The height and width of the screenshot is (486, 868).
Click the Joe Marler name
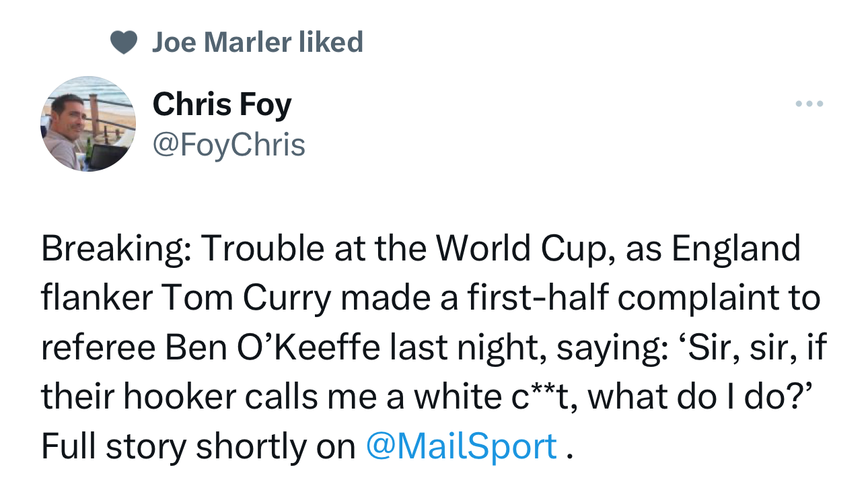(221, 42)
